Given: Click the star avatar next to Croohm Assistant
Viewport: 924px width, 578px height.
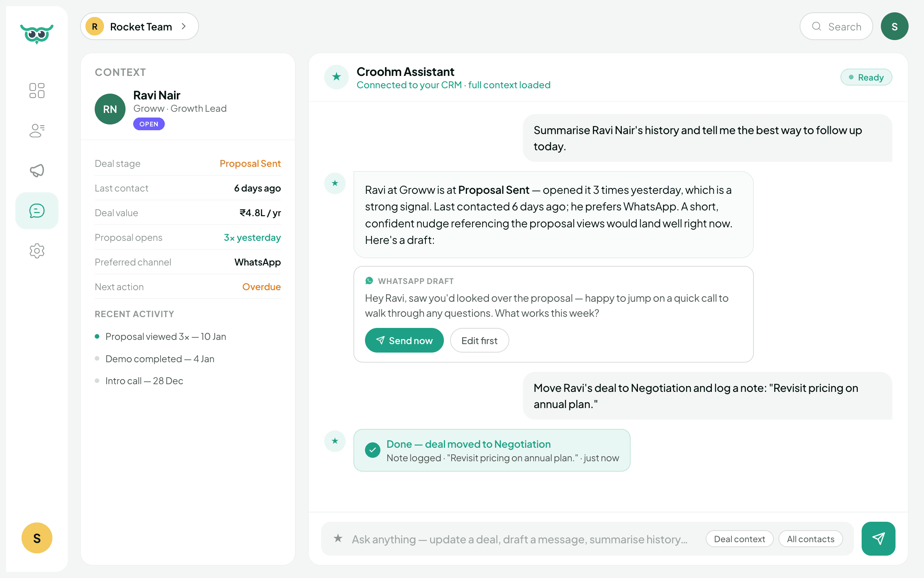Looking at the screenshot, I should pos(336,77).
